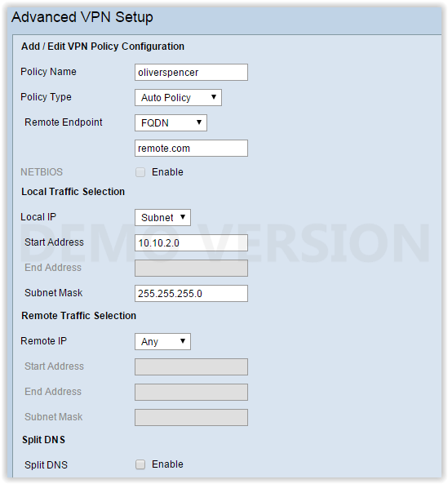
Task: Open the Remote Endpoint FQDN dropdown
Action: [171, 123]
